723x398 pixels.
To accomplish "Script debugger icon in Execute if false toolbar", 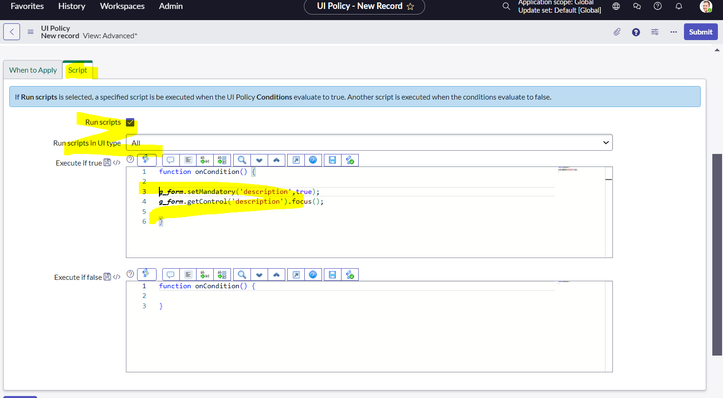I will tap(350, 274).
